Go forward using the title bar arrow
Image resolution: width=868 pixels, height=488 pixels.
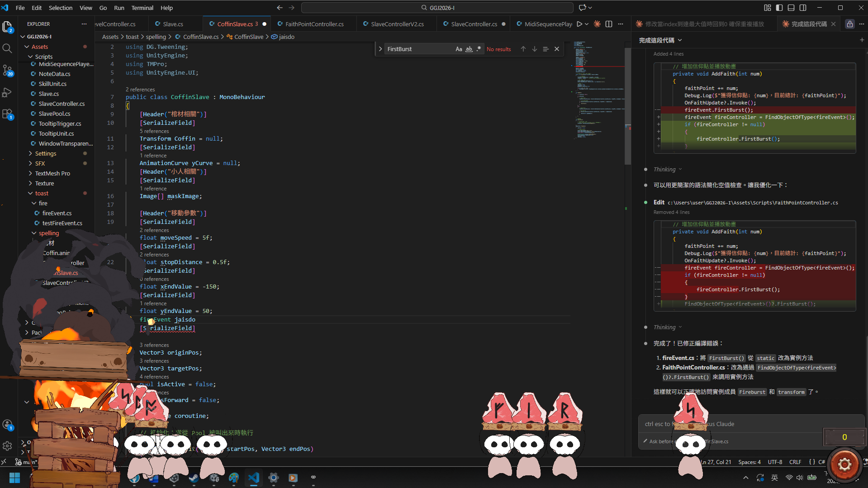tap(291, 8)
